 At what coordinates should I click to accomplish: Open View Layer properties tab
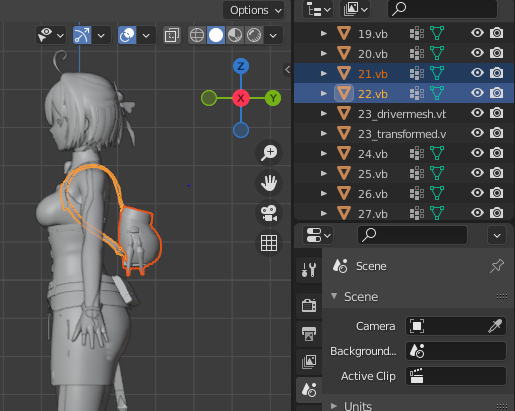coord(309,362)
